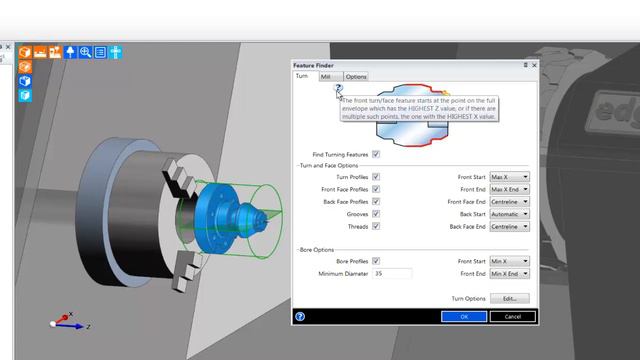The height and width of the screenshot is (360, 640).
Task: Close the left docked panel with X
Action: [8, 47]
